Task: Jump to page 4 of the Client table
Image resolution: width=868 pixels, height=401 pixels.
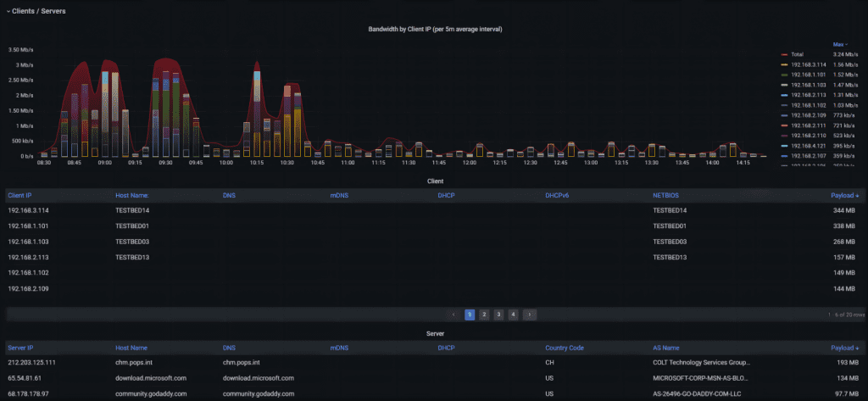Action: [513, 315]
